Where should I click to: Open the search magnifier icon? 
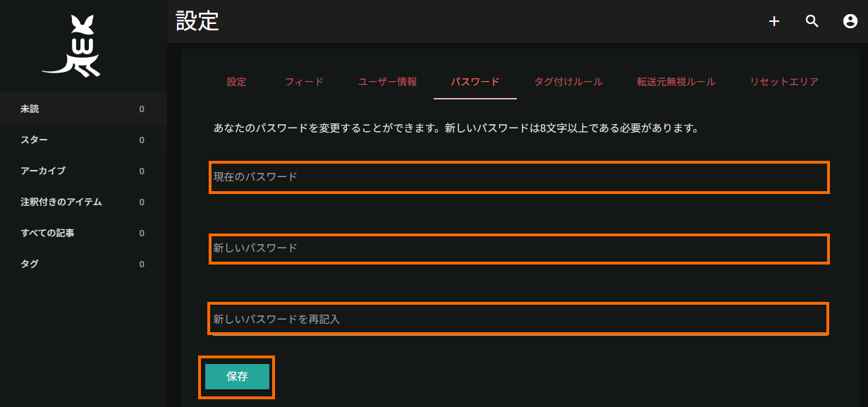click(812, 22)
